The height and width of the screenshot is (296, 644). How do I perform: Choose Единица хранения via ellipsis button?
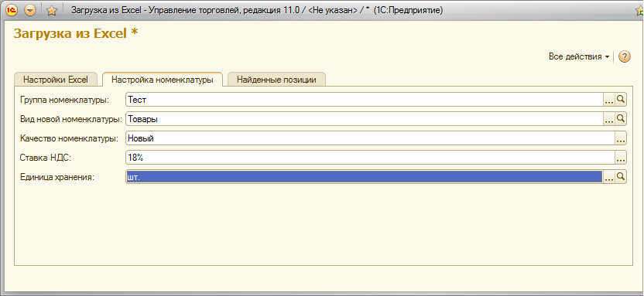pyautogui.click(x=608, y=177)
